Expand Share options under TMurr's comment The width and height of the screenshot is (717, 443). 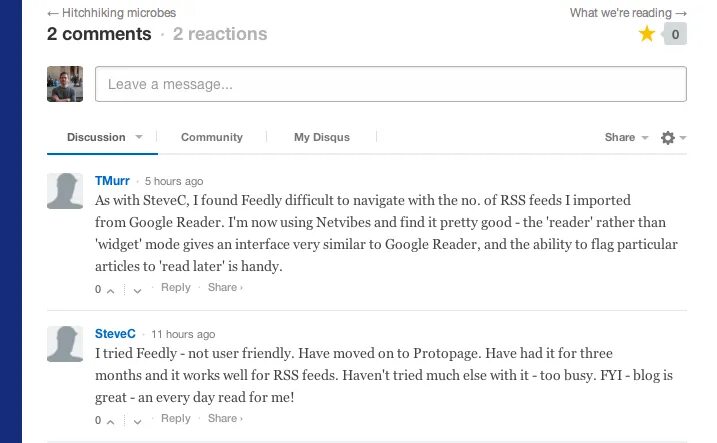(x=225, y=288)
